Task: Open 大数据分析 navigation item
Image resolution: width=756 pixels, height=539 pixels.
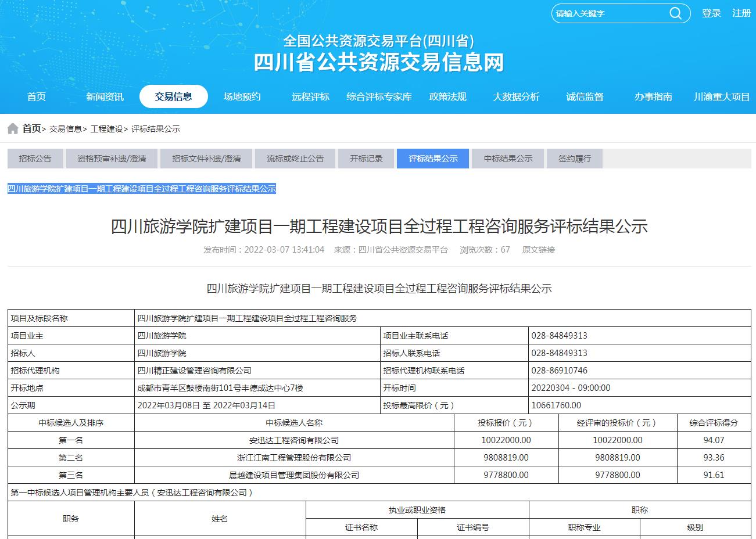Action: pos(516,96)
